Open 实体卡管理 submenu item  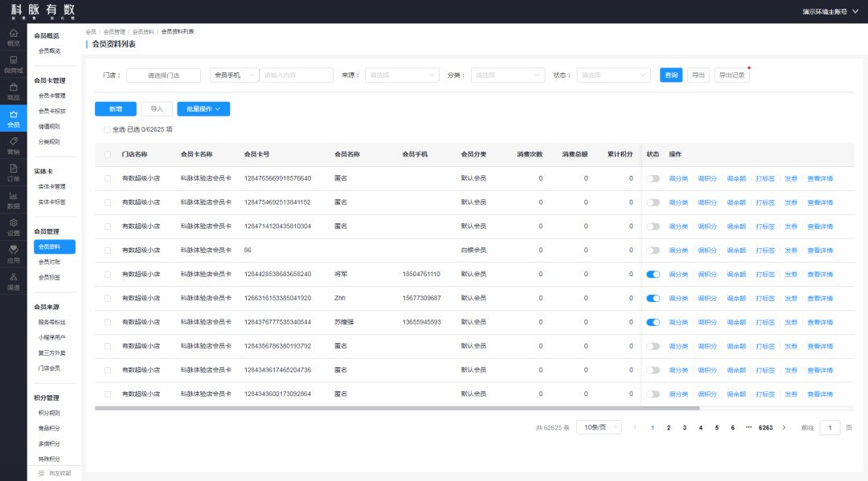point(51,187)
